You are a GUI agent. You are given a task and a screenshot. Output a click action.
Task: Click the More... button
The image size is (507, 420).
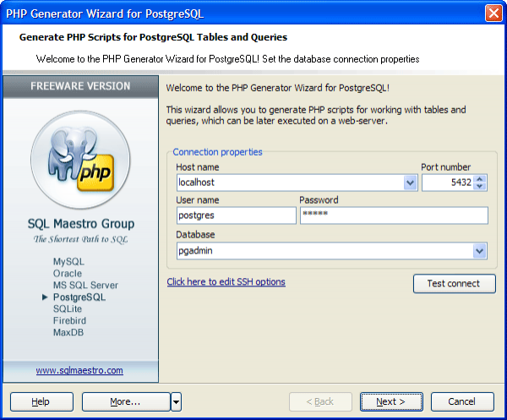(x=124, y=401)
